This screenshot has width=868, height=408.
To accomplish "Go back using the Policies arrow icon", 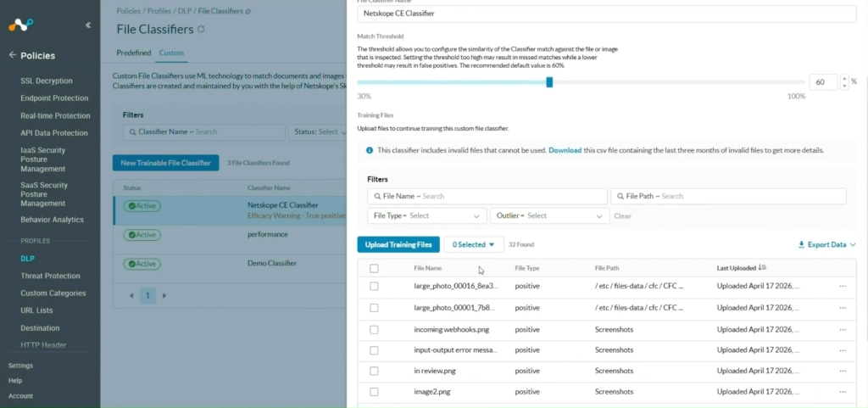I will click(12, 55).
